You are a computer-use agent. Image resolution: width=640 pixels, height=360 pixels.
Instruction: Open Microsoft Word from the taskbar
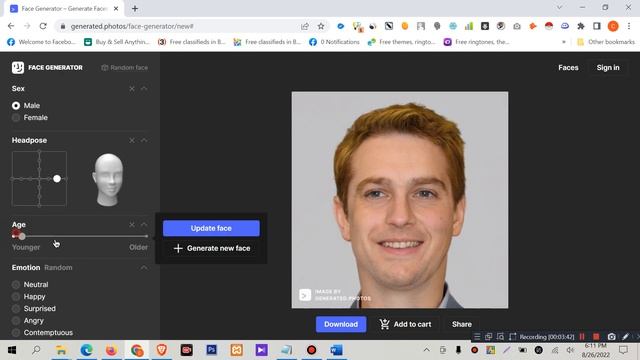336,350
